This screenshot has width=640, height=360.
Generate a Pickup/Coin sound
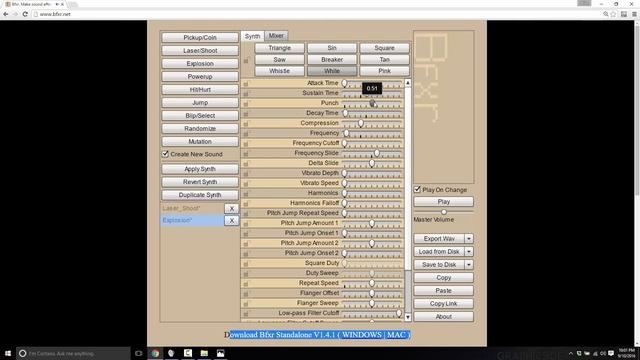[200, 38]
